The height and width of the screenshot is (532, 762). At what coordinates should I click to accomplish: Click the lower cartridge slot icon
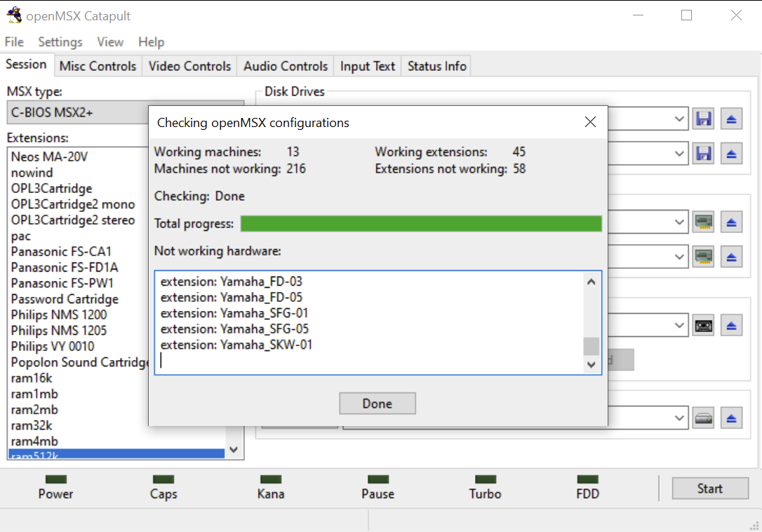(x=703, y=257)
